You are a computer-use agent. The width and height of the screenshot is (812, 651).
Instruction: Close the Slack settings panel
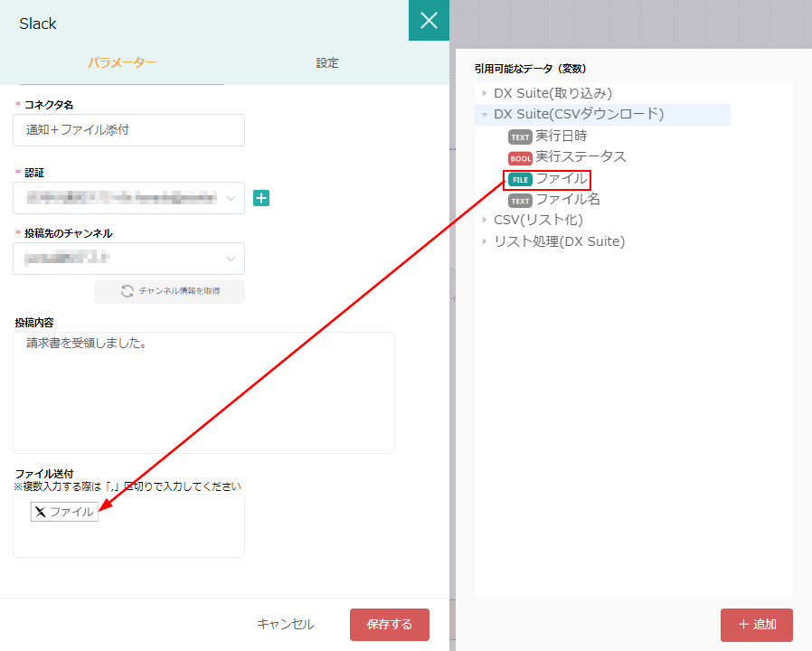pyautogui.click(x=429, y=20)
